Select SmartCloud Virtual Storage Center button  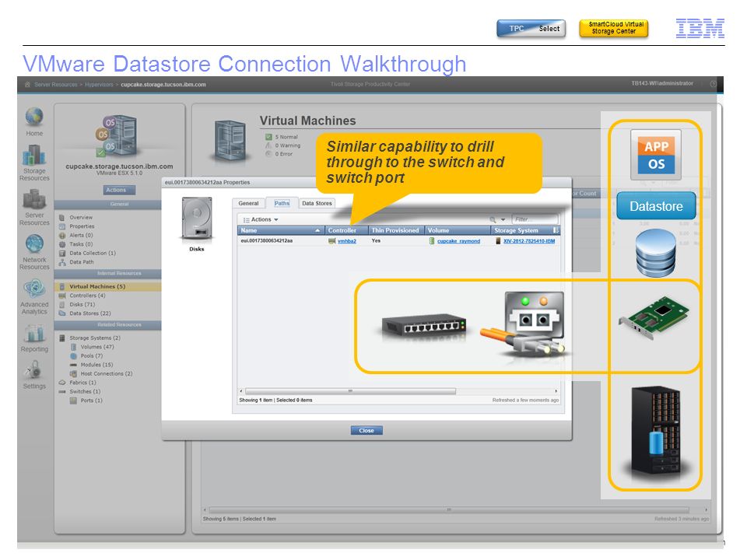[614, 28]
